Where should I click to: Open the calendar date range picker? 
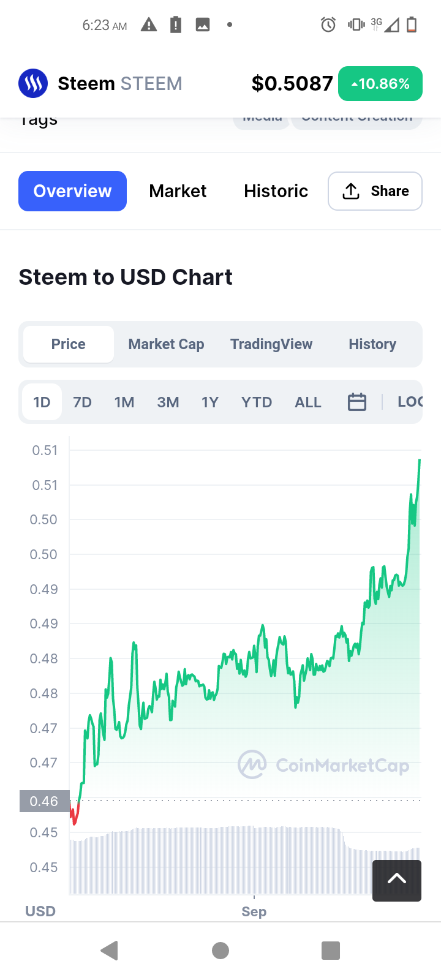coord(357,402)
